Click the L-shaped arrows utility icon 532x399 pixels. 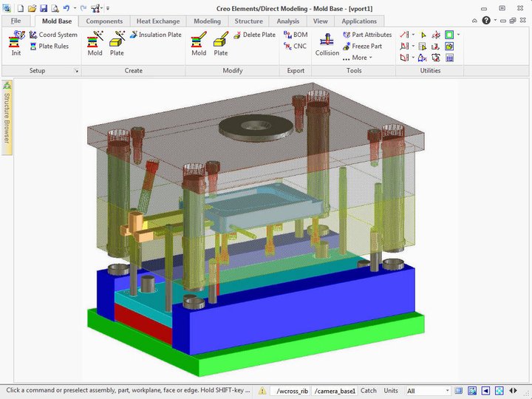(436, 46)
